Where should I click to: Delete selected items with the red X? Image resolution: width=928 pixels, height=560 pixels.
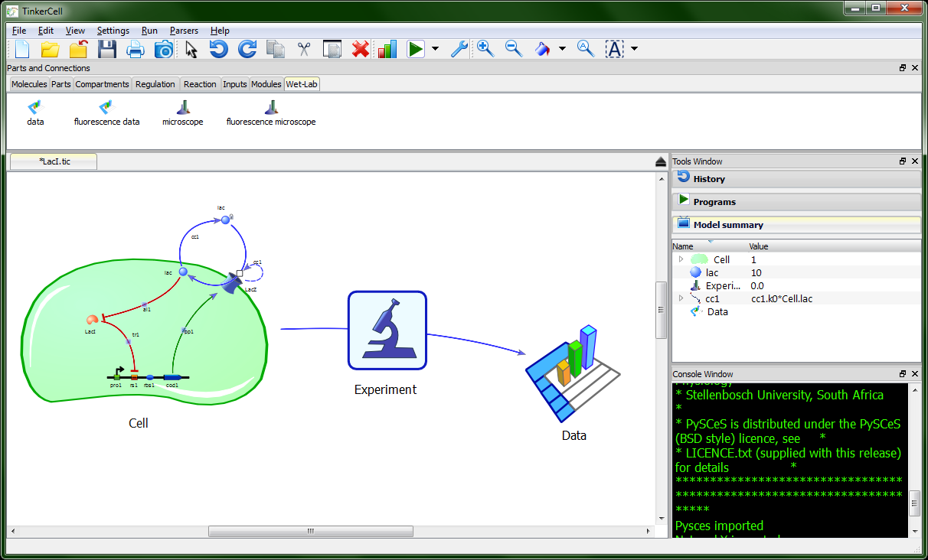point(361,49)
